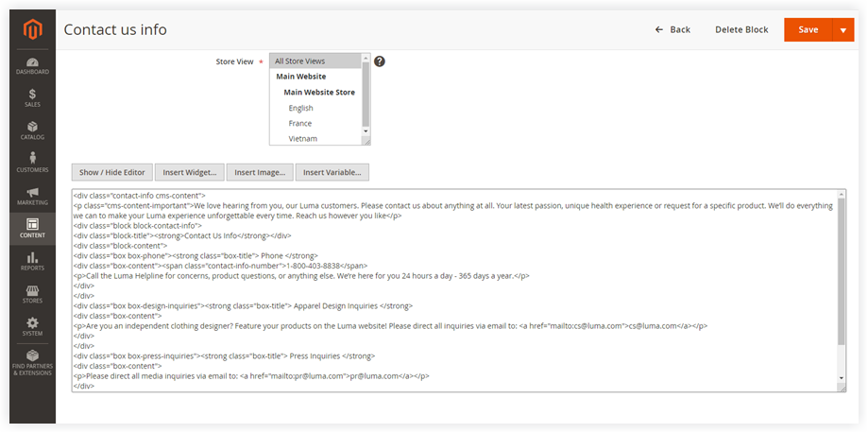The width and height of the screenshot is (868, 433).
Task: Click the 'Contact Us Info' block-title line
Action: coord(182,235)
